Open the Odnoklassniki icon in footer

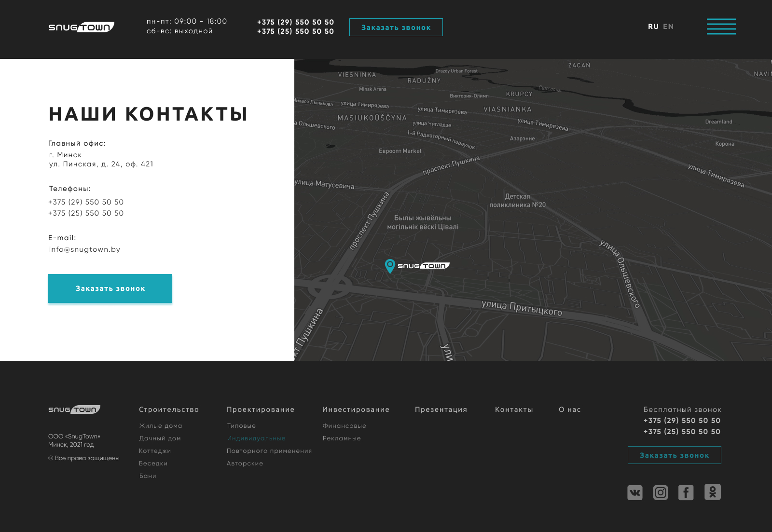coord(713,492)
